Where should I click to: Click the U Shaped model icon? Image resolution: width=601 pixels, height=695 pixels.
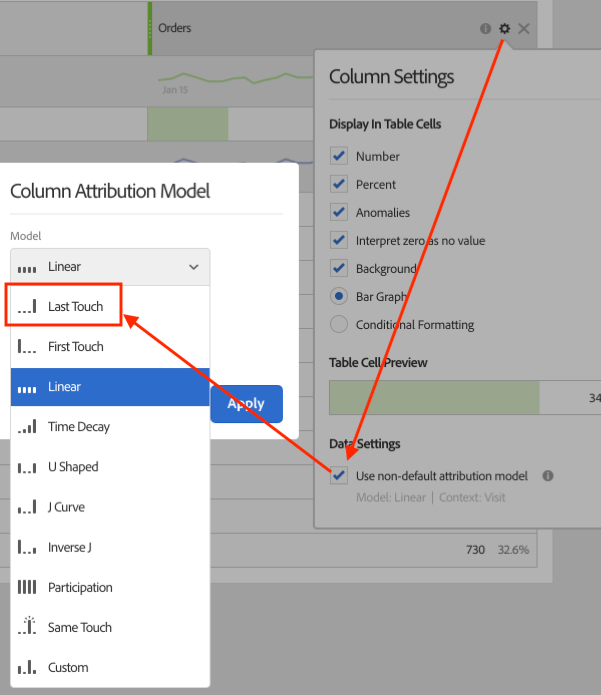27,467
